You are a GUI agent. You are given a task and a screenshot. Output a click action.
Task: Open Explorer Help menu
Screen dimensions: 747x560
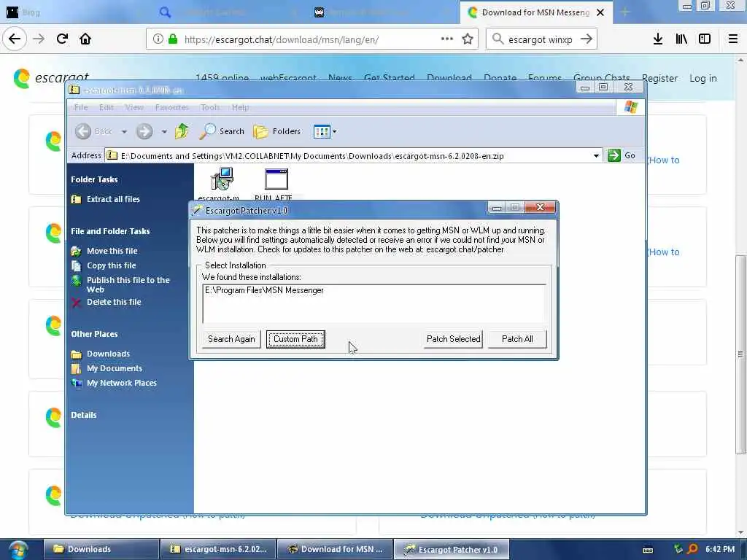(x=240, y=107)
